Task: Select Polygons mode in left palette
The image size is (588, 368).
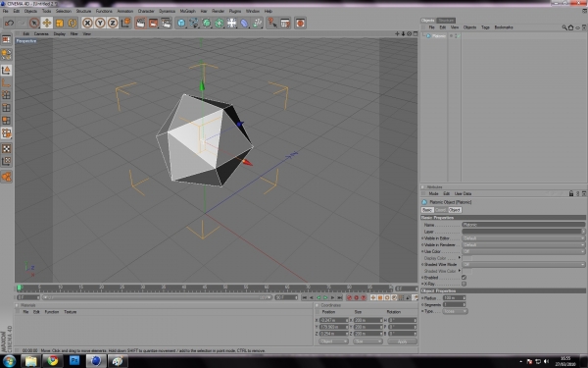Action: pos(7,120)
